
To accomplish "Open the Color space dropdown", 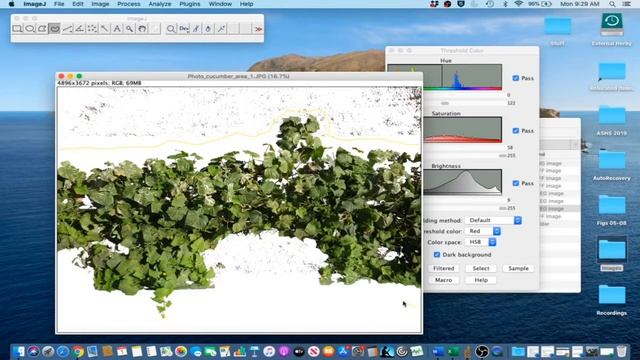I will point(480,242).
